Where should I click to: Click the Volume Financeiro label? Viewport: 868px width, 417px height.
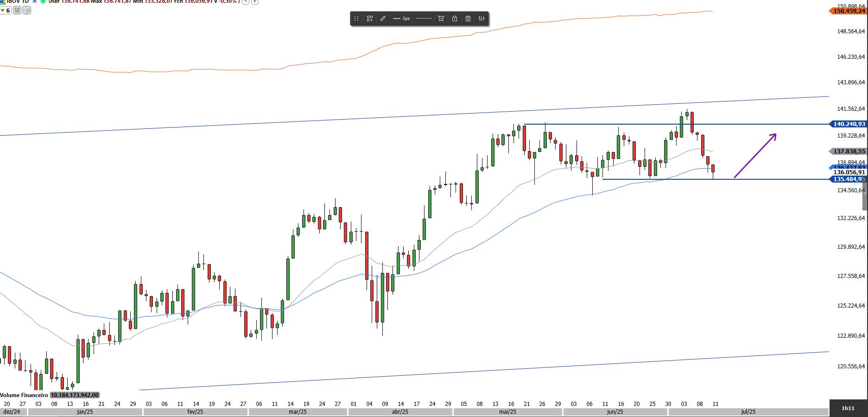[24, 395]
